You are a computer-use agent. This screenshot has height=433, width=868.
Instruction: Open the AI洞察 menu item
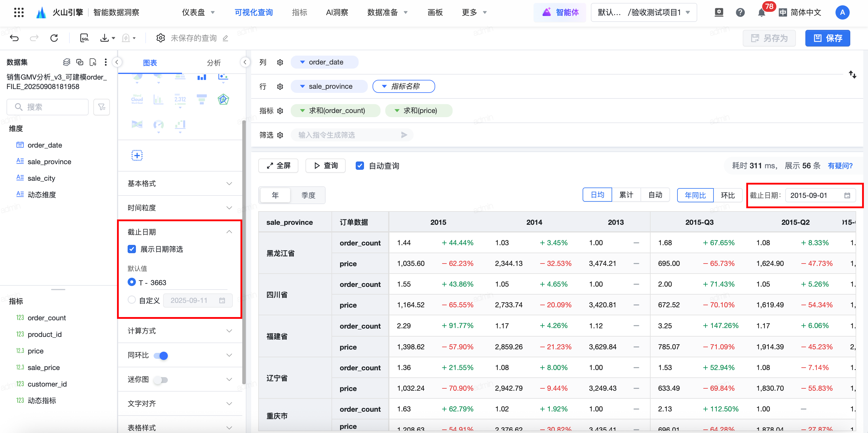coord(337,12)
